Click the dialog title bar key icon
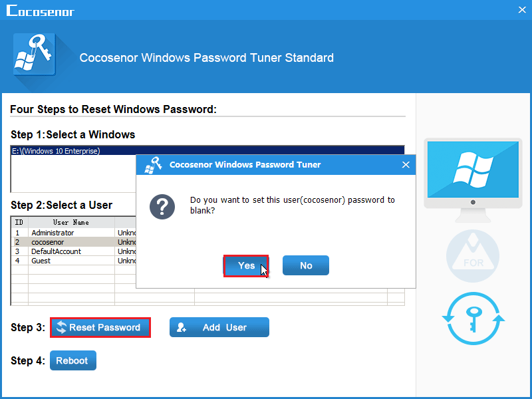Viewport: 532px width, 399px height. click(154, 165)
